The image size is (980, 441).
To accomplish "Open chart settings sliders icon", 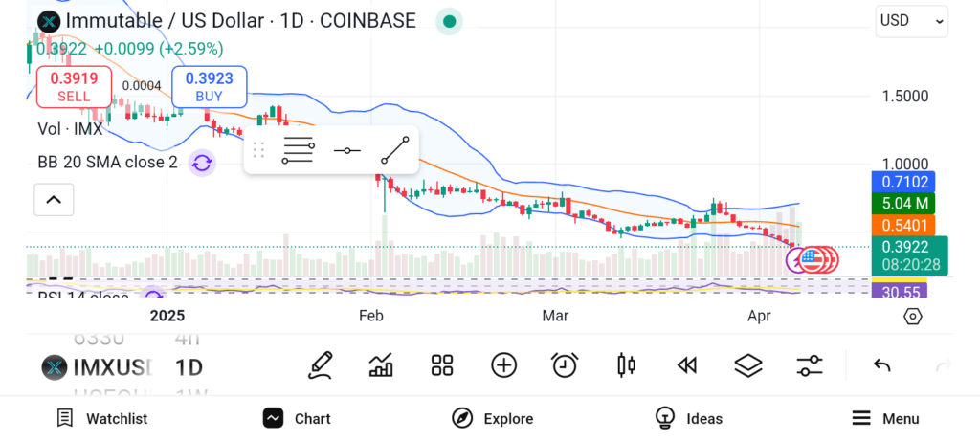I will tap(810, 364).
